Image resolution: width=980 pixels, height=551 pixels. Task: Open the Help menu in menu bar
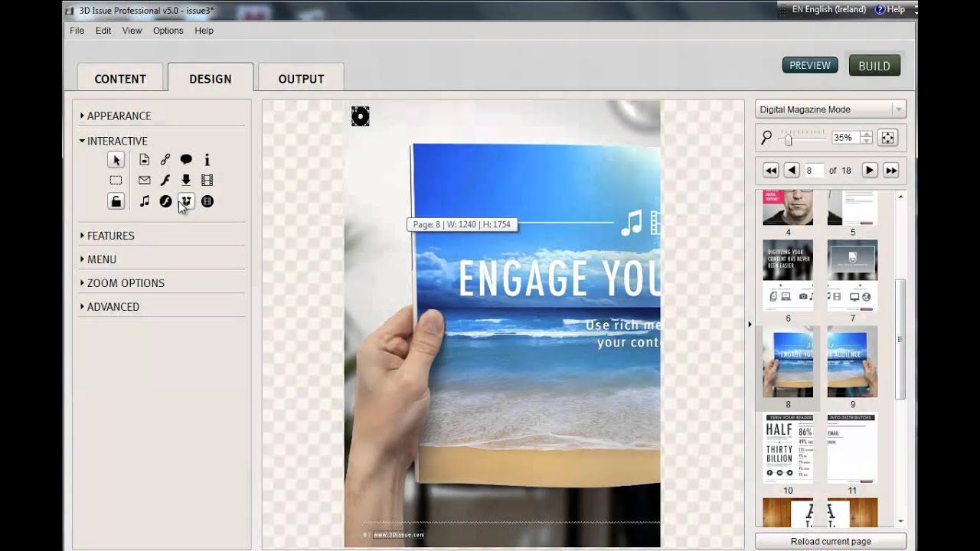[204, 31]
